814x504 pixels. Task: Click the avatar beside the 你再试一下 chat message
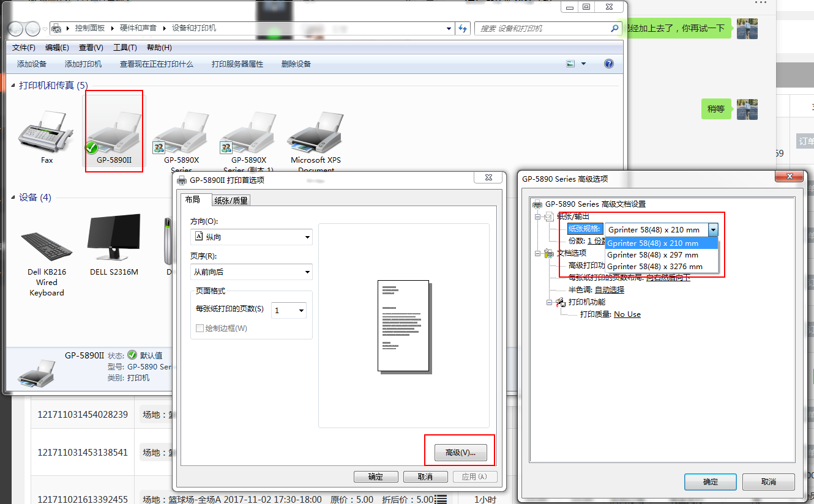click(x=747, y=28)
